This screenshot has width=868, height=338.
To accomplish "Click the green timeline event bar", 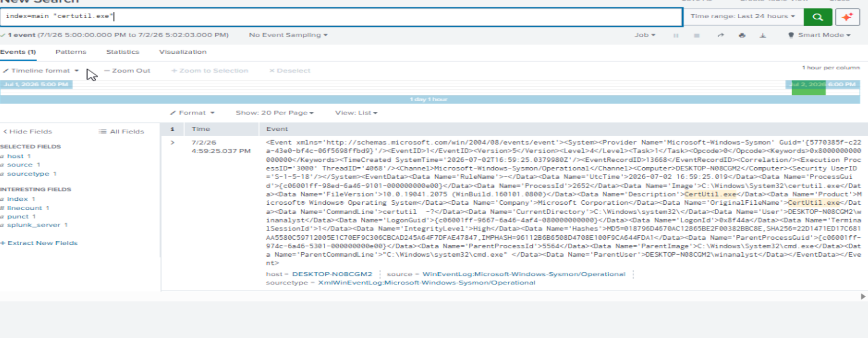I will (x=808, y=88).
